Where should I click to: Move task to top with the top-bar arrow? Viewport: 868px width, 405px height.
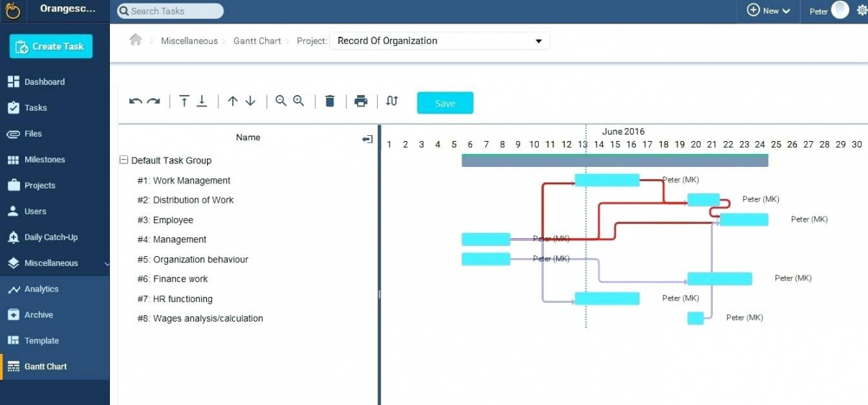coord(184,101)
